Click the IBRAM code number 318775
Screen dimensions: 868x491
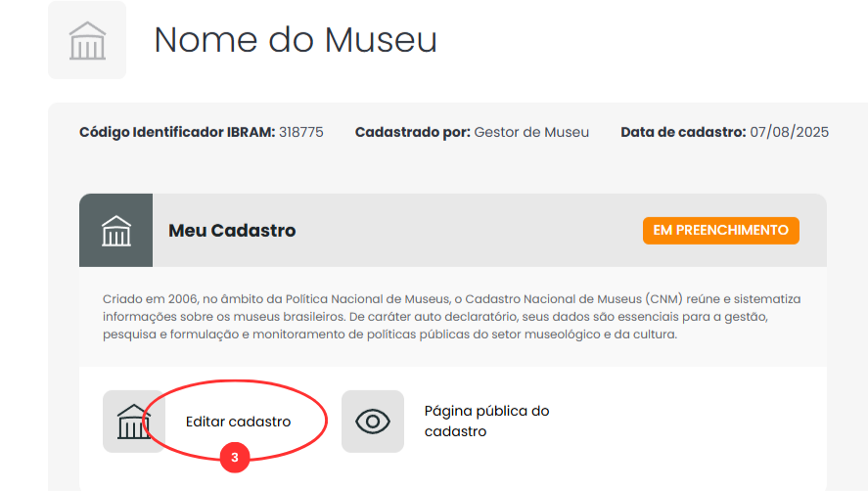click(301, 132)
